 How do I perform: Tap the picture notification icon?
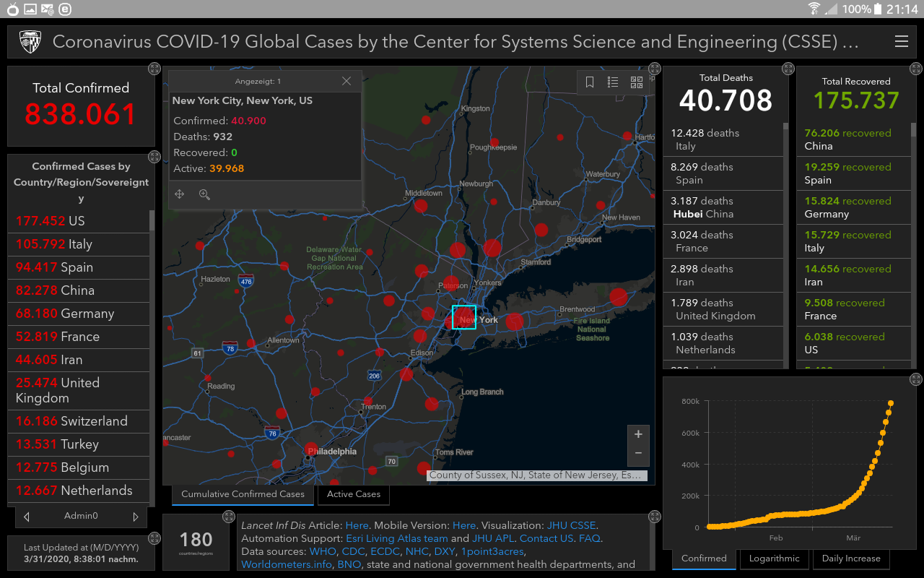(x=30, y=9)
